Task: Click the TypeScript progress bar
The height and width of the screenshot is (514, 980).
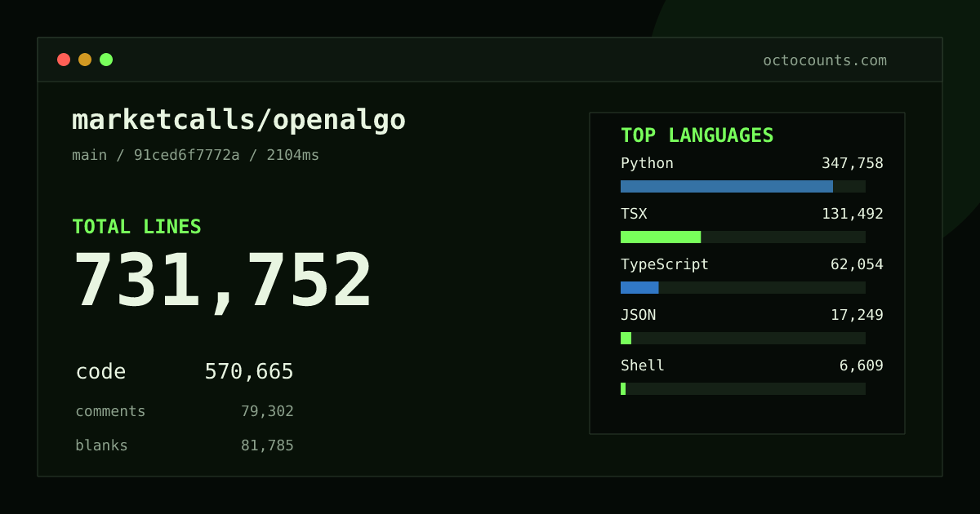Action: point(743,287)
